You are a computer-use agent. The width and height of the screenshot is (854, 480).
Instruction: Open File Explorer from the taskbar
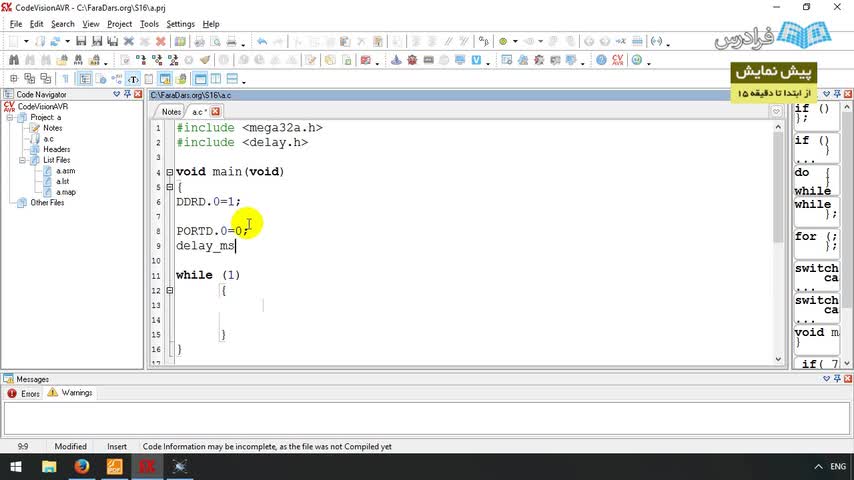[49, 466]
